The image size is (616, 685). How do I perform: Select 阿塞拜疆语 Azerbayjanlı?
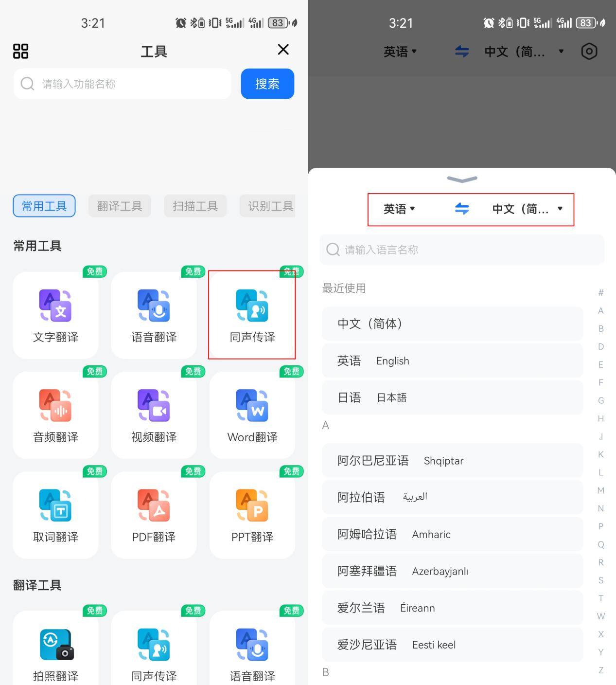(x=452, y=571)
